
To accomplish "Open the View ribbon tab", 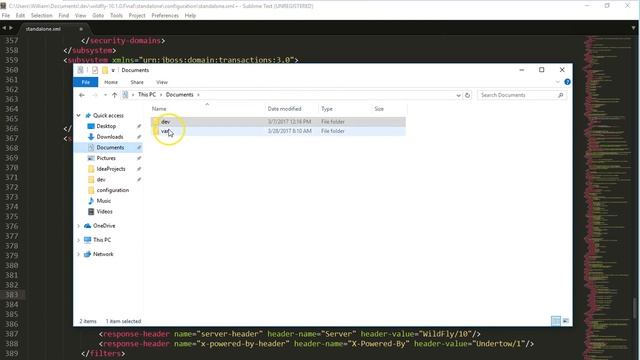I will coord(162,82).
